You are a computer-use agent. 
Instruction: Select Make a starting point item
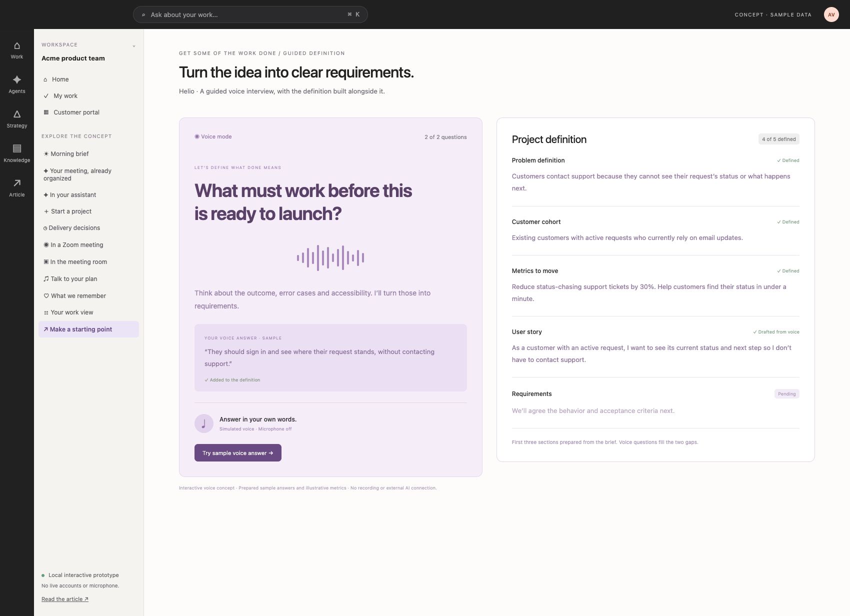point(88,329)
